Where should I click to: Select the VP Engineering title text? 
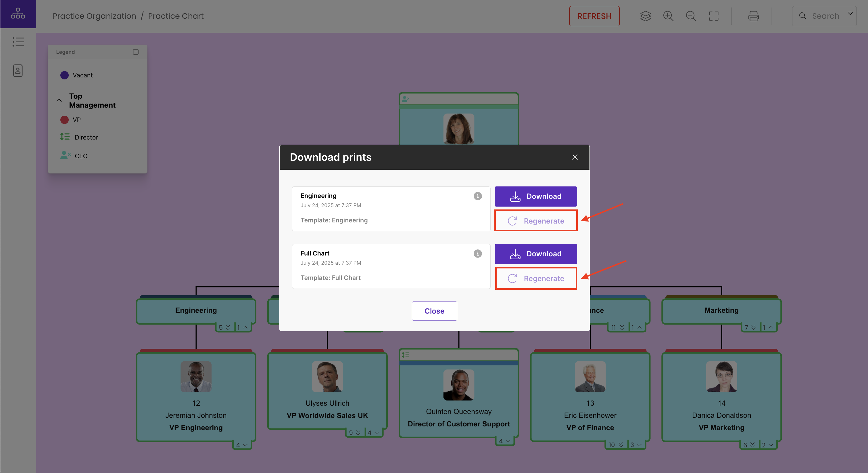click(x=196, y=428)
